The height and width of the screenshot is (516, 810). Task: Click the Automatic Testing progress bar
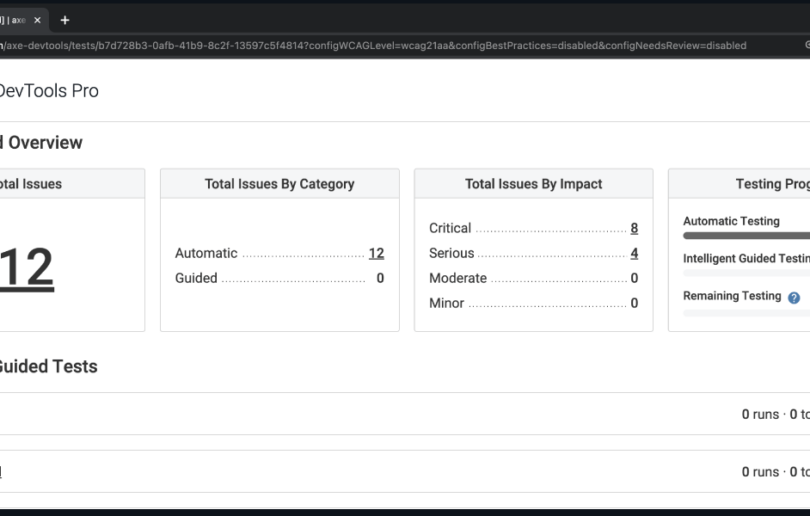746,236
